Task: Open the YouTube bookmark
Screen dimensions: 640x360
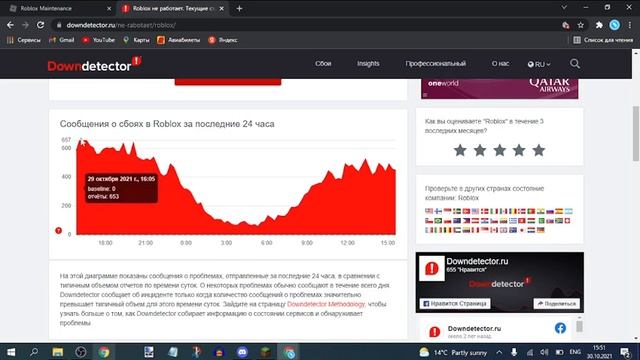Action: [x=98, y=40]
